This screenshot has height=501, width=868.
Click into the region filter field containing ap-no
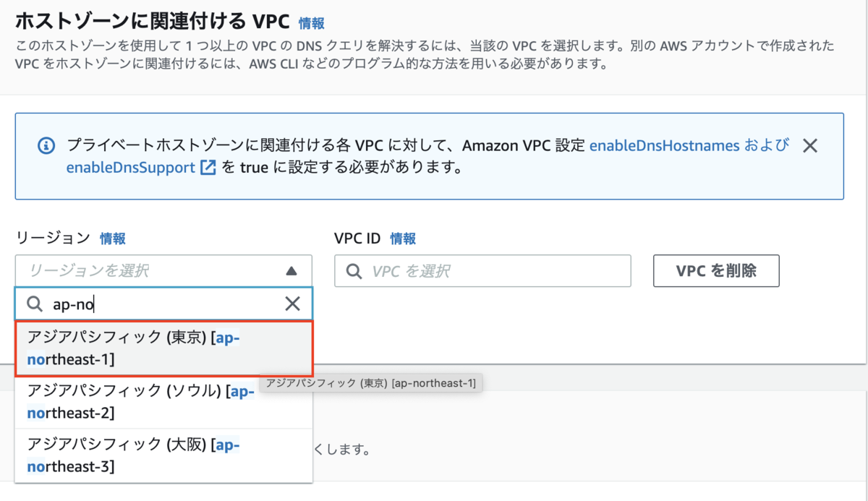point(163,304)
